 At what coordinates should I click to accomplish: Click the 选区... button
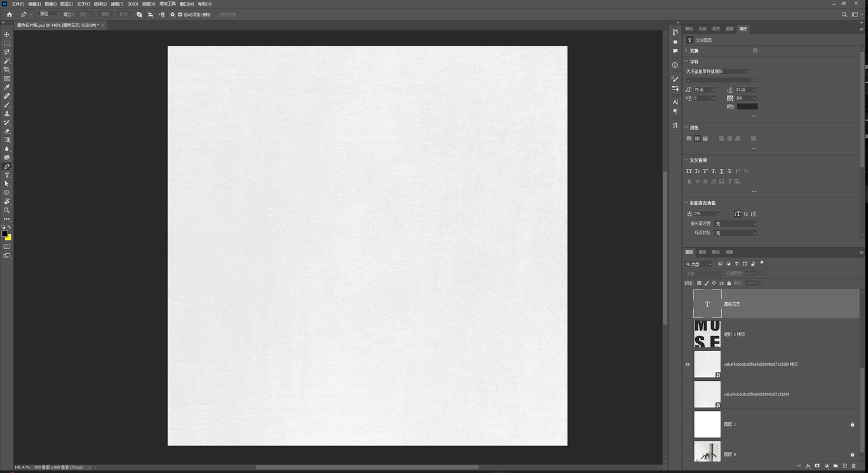point(85,14)
